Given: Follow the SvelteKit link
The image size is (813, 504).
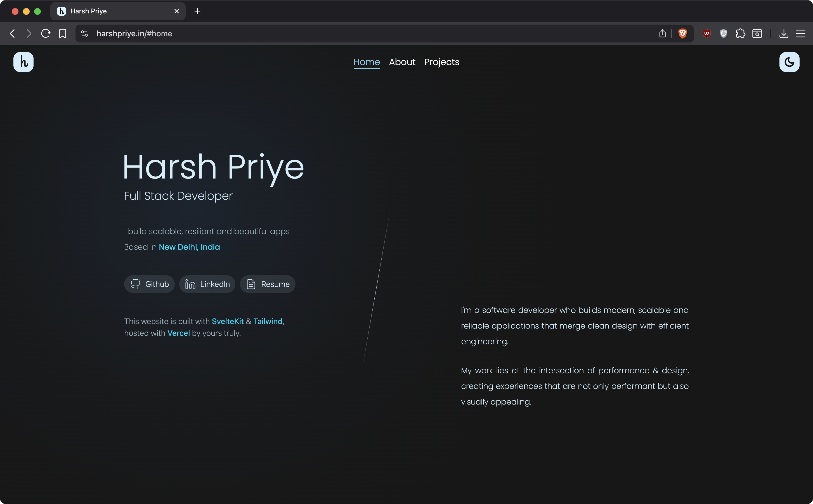Looking at the screenshot, I should (x=227, y=321).
